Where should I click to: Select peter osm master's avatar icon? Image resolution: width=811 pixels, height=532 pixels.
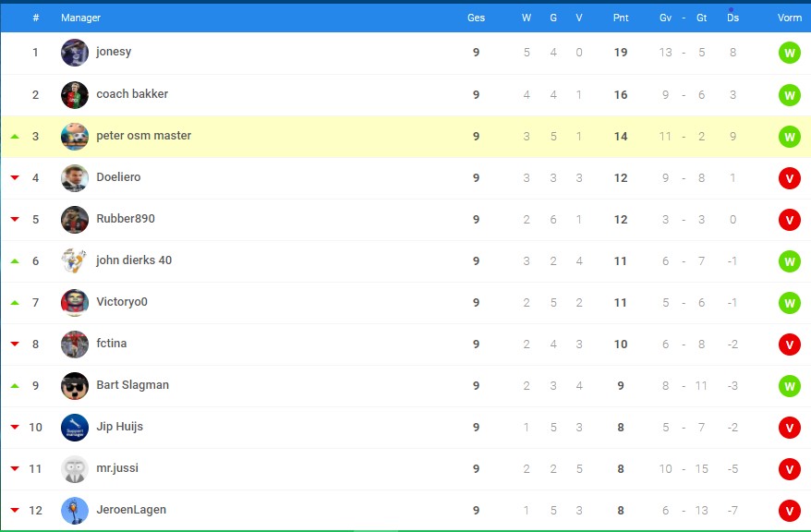75,137
